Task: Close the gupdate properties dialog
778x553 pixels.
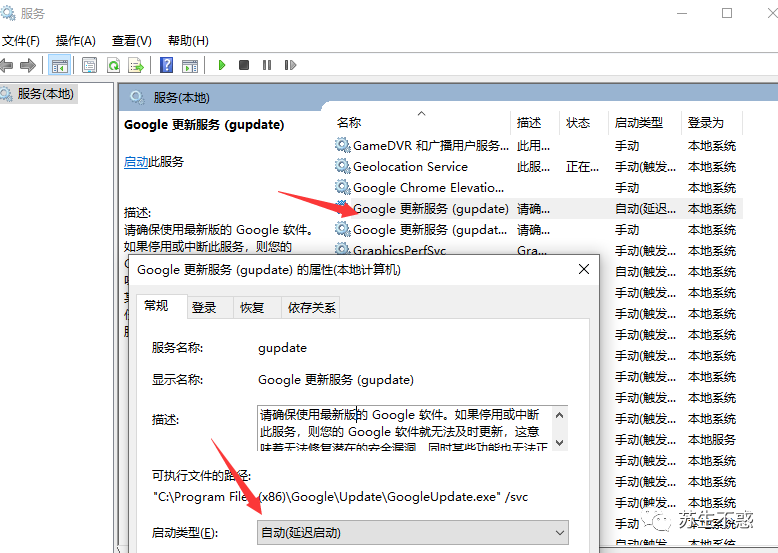Action: pyautogui.click(x=584, y=269)
